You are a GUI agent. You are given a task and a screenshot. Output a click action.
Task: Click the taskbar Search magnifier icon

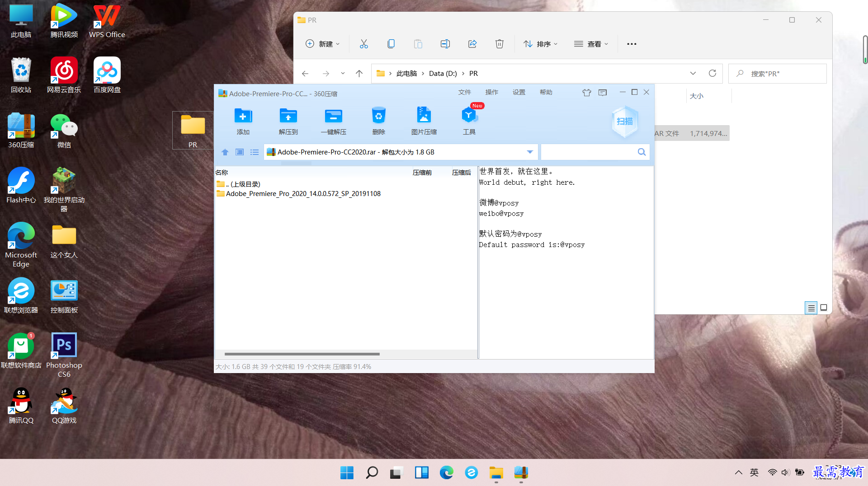372,472
